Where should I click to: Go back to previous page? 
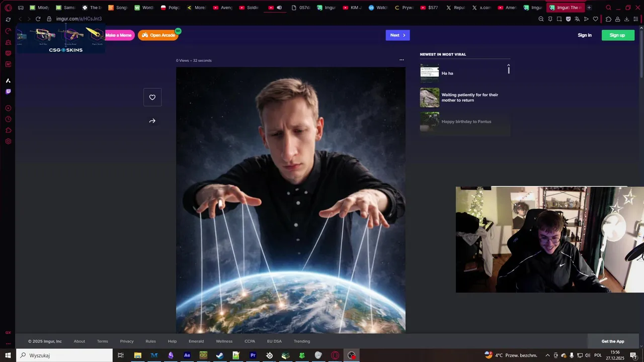tap(20, 19)
